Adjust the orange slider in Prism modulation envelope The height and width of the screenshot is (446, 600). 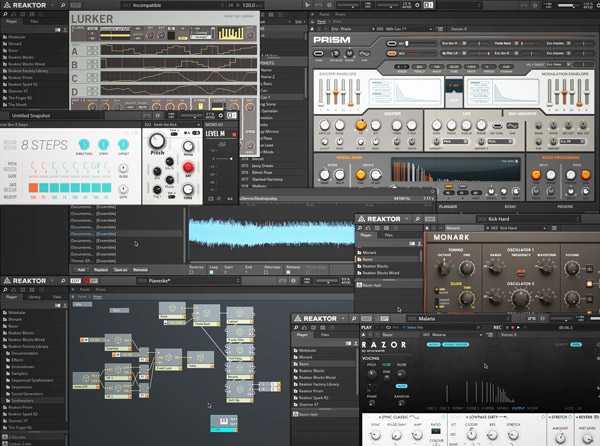[564, 92]
